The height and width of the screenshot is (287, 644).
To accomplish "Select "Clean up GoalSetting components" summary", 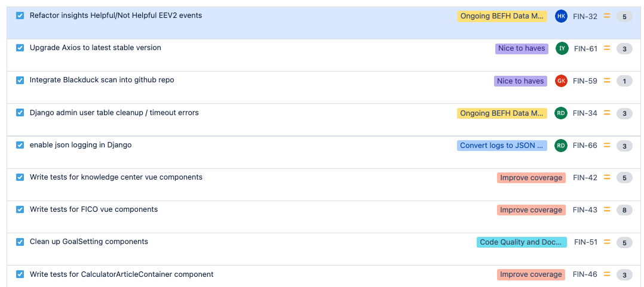I will pyautogui.click(x=88, y=242).
